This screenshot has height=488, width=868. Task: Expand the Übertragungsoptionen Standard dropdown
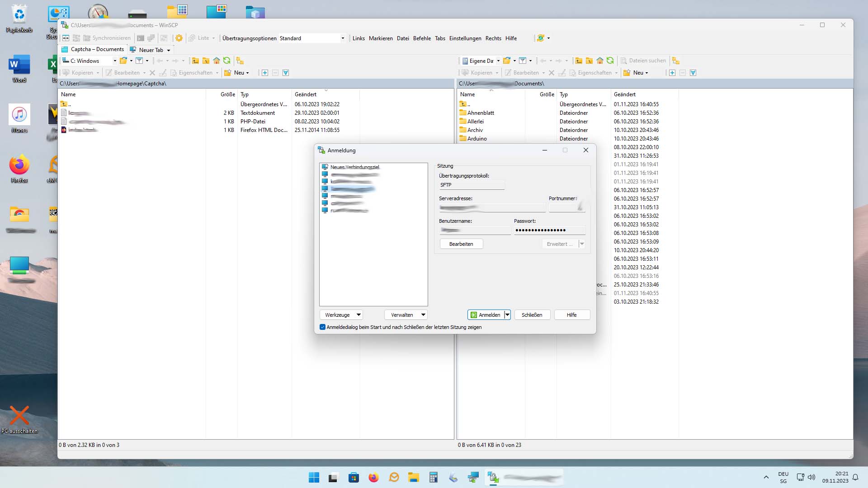pos(343,38)
